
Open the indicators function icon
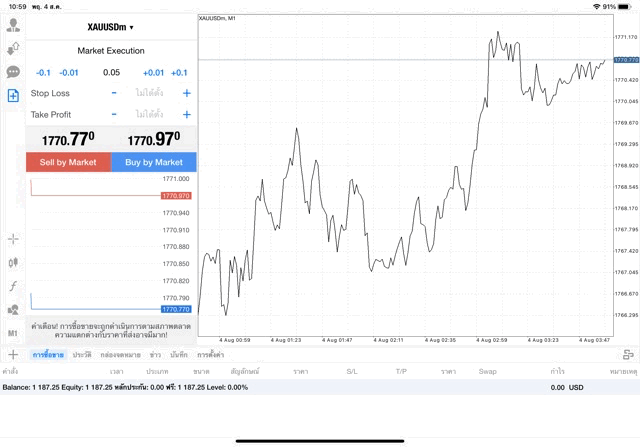pyautogui.click(x=13, y=286)
